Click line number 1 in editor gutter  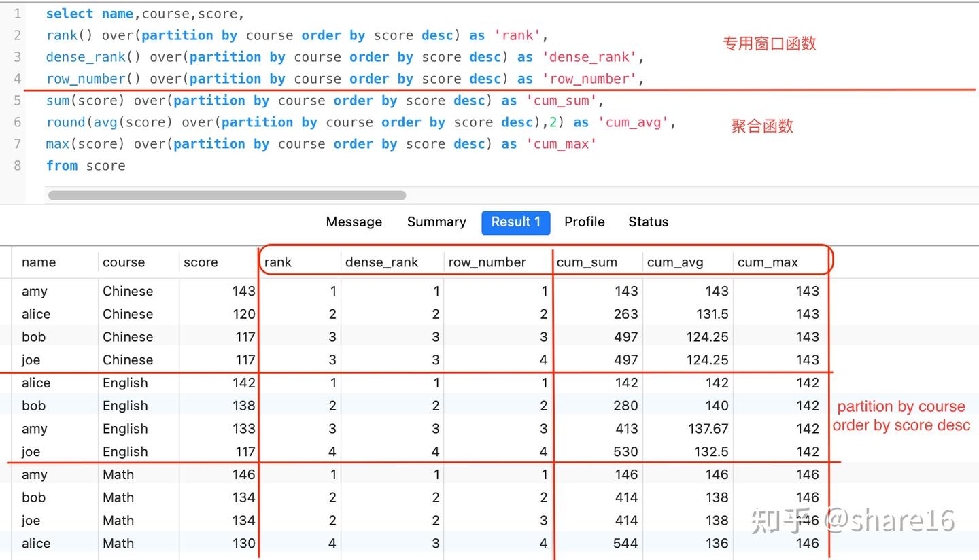click(x=17, y=14)
